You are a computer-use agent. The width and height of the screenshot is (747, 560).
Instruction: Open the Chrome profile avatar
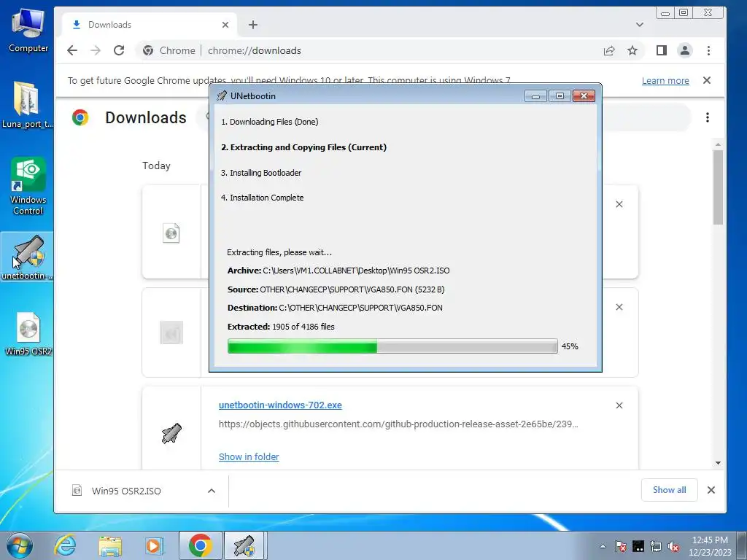tap(684, 50)
